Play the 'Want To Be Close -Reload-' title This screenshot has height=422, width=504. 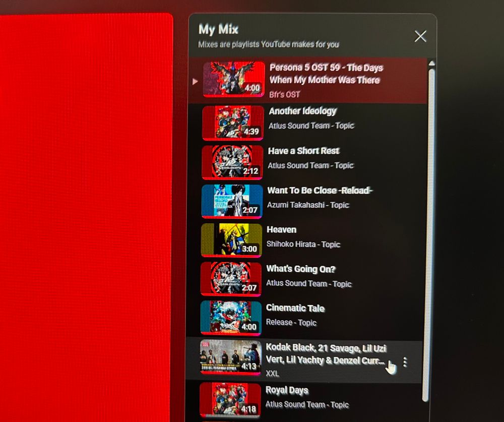pyautogui.click(x=320, y=191)
